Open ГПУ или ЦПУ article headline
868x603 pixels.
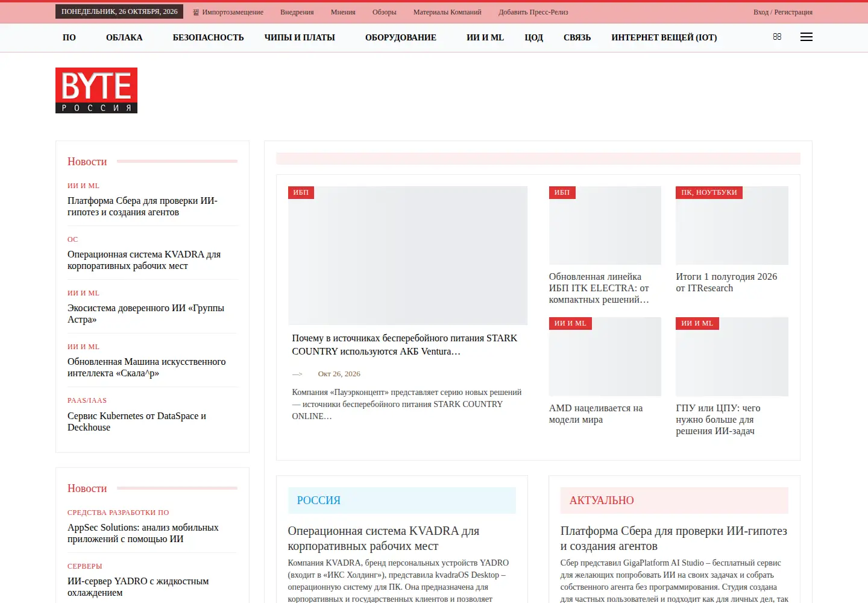click(x=718, y=420)
